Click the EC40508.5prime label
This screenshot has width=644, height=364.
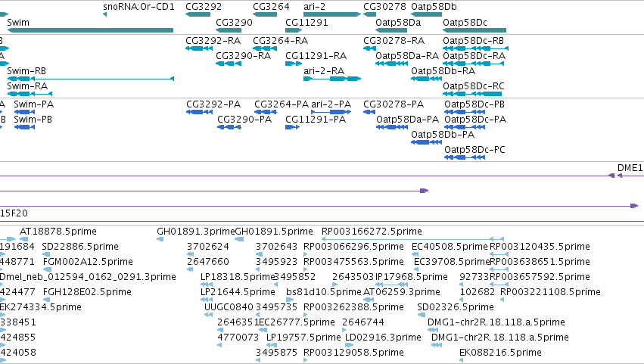coord(450,247)
